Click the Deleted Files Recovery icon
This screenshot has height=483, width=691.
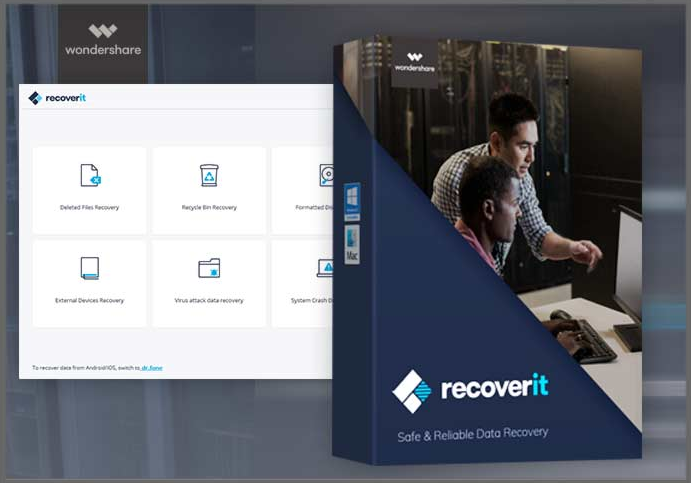91,175
